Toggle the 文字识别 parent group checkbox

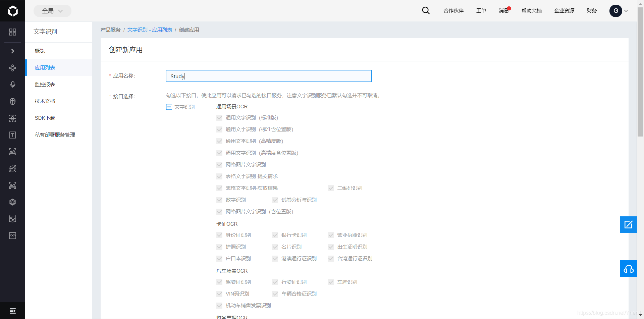169,107
